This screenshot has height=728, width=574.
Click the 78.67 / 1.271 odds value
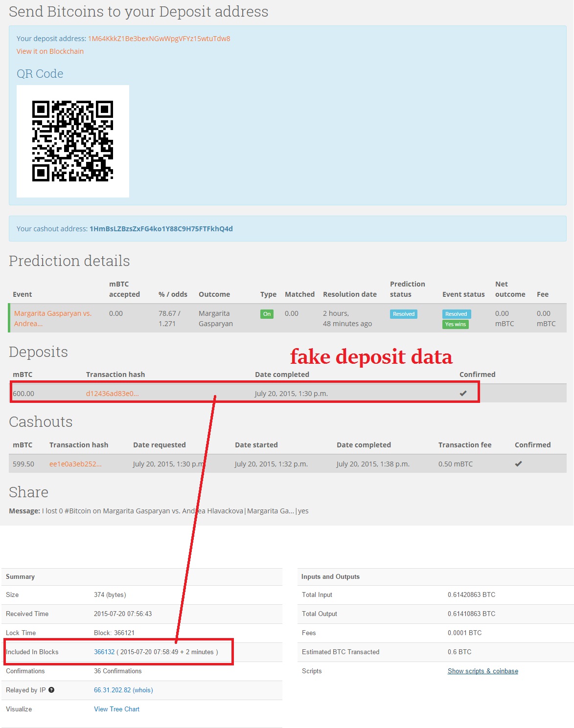click(x=169, y=318)
